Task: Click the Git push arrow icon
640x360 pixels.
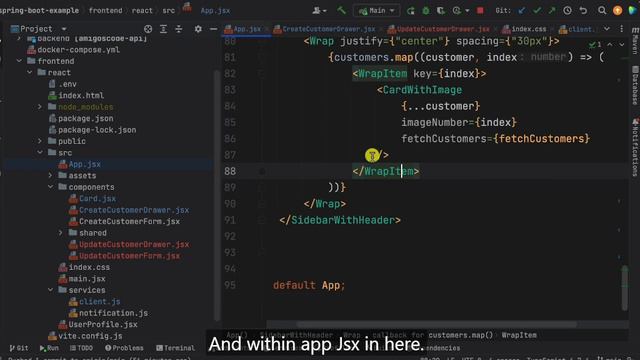Action: (552, 11)
